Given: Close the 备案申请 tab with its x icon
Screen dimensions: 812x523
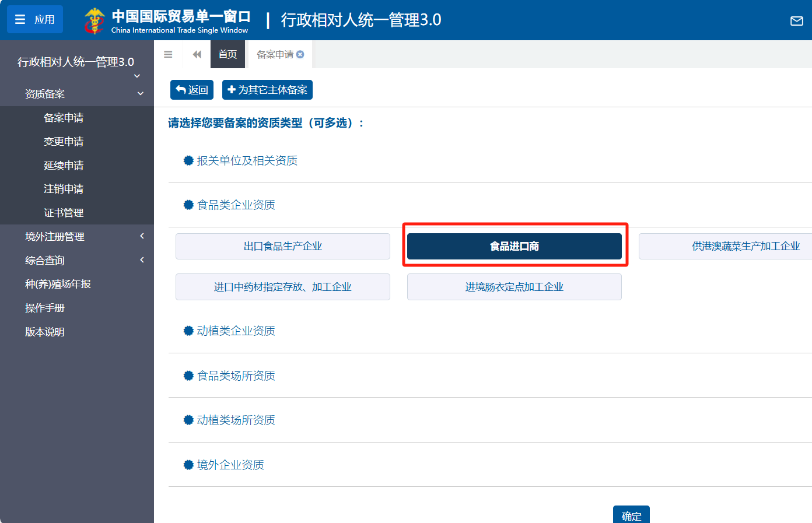Looking at the screenshot, I should [x=300, y=54].
